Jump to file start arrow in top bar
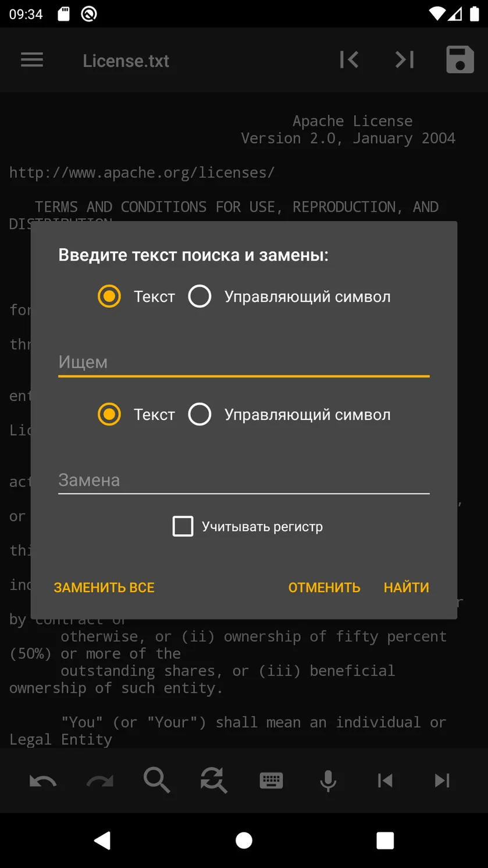Image resolution: width=488 pixels, height=868 pixels. coord(349,59)
